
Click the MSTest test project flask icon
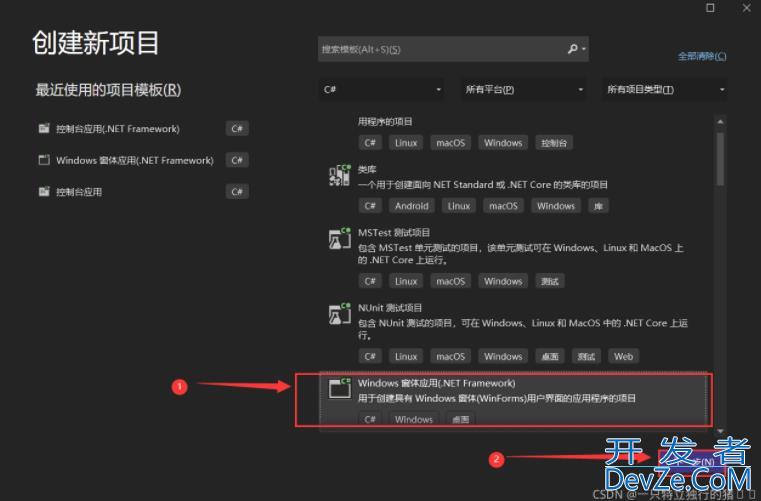point(340,238)
